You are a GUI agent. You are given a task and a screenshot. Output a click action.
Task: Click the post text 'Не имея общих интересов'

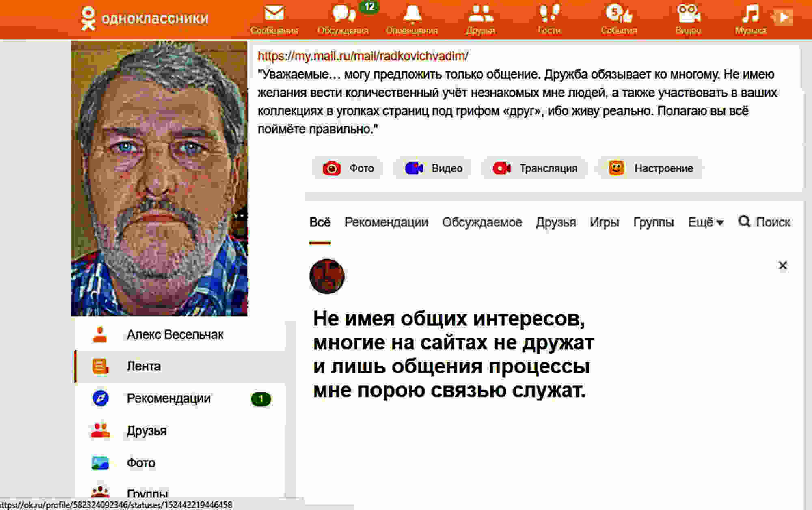(449, 319)
